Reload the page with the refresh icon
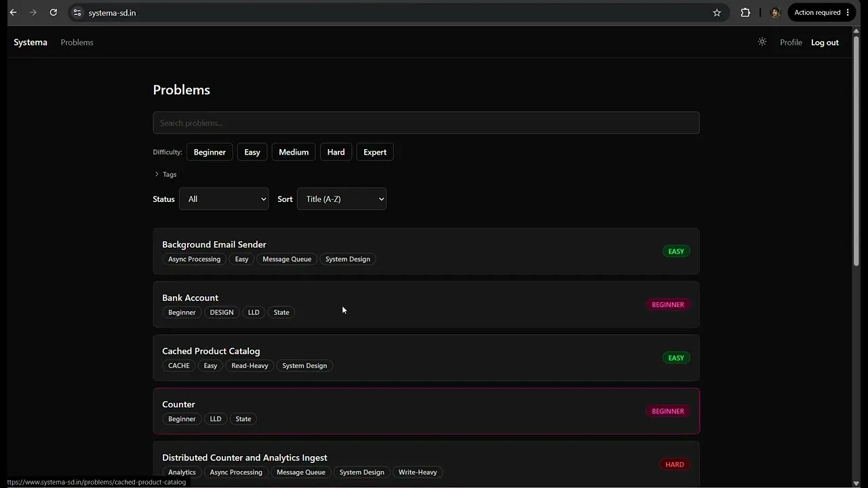Image resolution: width=868 pixels, height=488 pixels. [54, 12]
